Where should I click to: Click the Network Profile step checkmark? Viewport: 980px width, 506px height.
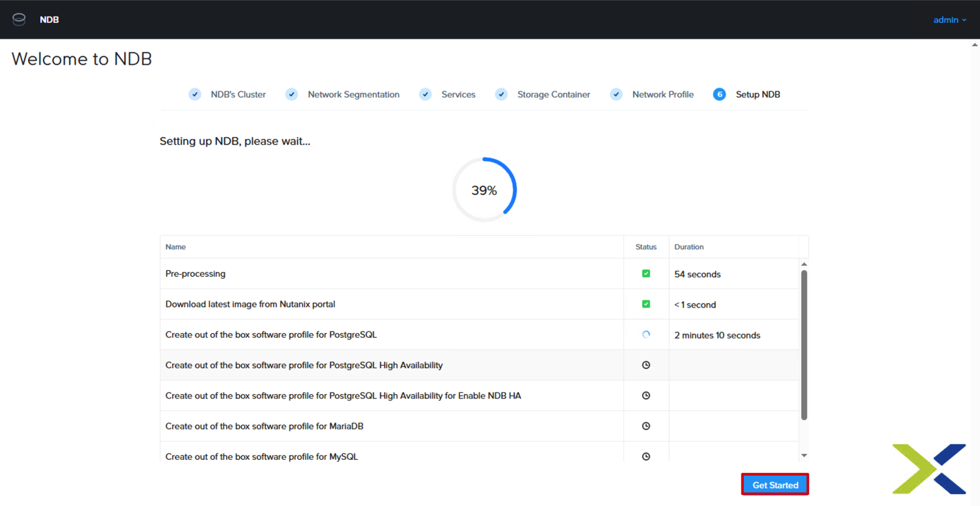[x=616, y=95]
